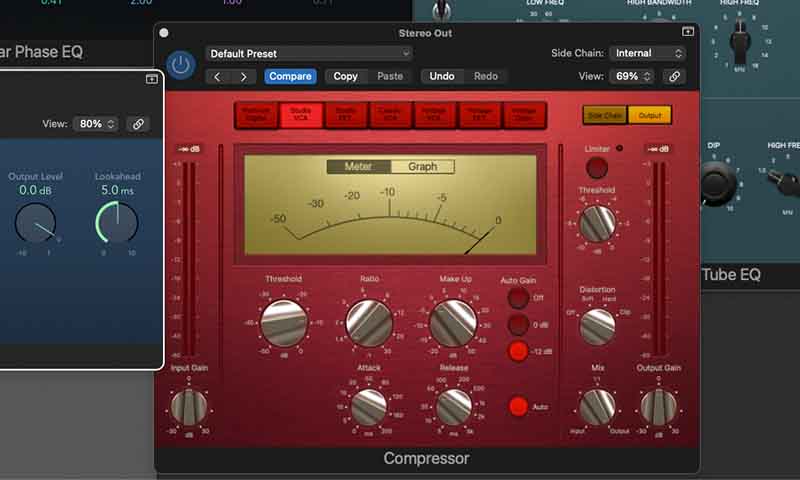Click the Redo button
800x480 pixels.
point(486,77)
